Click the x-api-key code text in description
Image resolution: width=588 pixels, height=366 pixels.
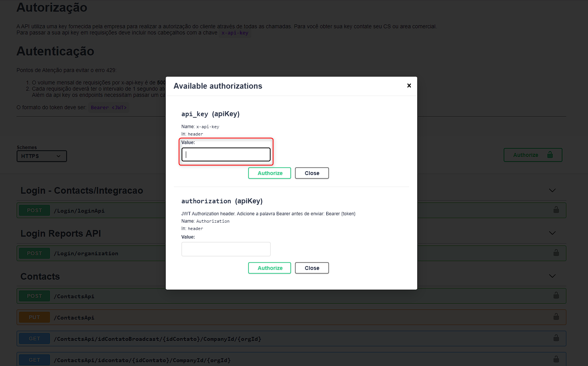pos(235,33)
